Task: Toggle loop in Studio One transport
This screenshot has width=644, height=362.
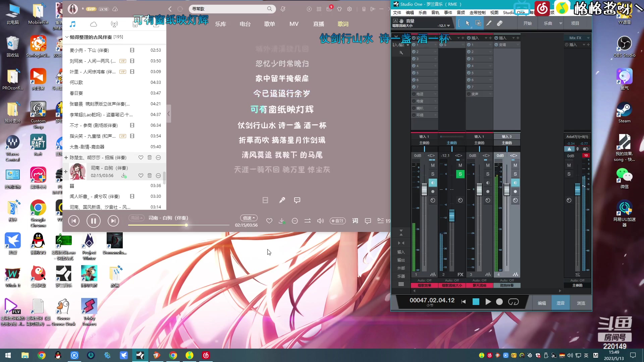Action: coord(513,302)
